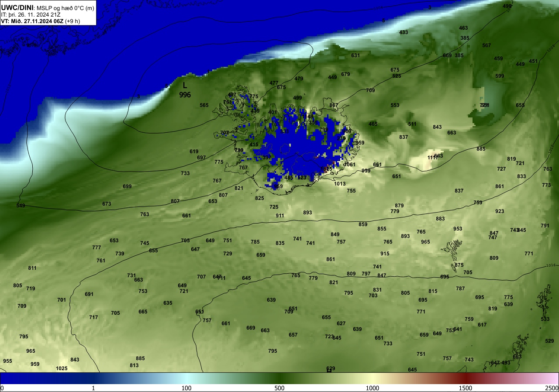Click the 525 map value
Viewport: 559px width, 392px height.
pyautogui.click(x=397, y=76)
